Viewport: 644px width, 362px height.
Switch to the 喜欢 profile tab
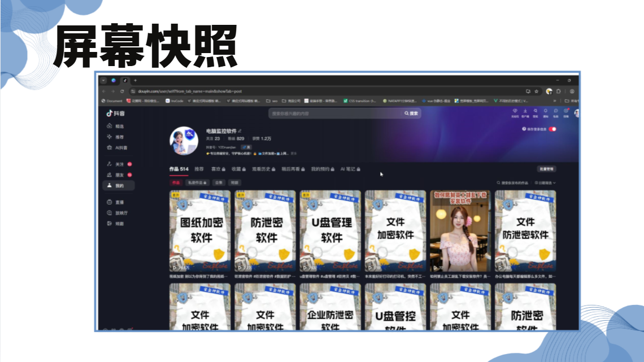point(218,169)
